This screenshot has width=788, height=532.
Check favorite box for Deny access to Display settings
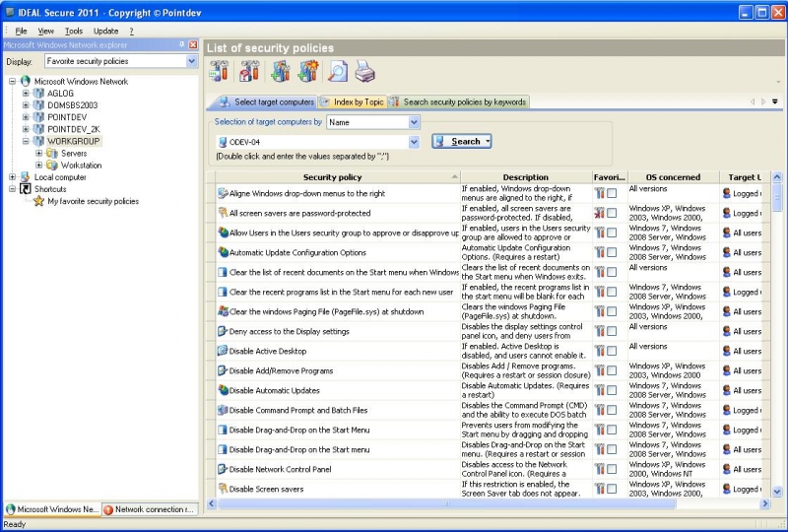[612, 331]
